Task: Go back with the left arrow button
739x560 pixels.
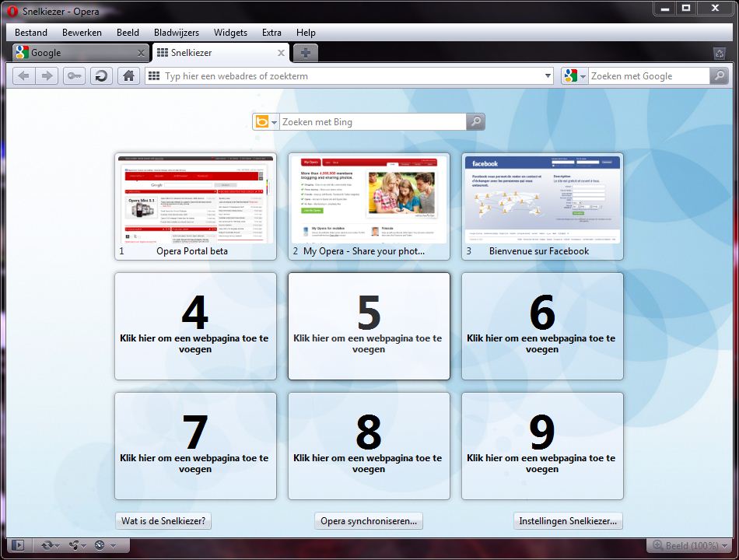Action: [x=23, y=76]
